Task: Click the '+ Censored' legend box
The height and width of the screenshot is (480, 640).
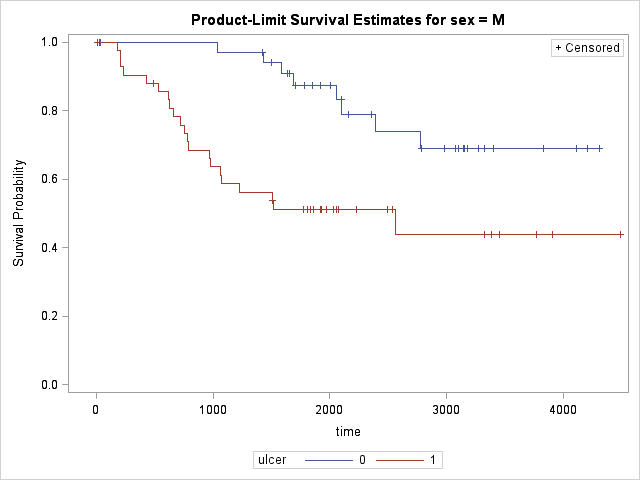Action: point(588,48)
